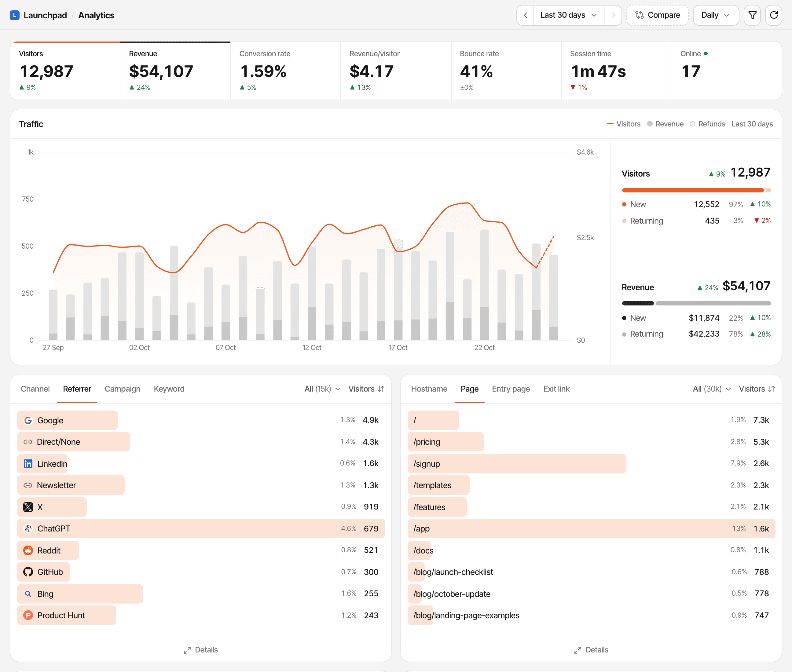792x672 pixels.
Task: Click the Bing search icon
Action: point(28,594)
